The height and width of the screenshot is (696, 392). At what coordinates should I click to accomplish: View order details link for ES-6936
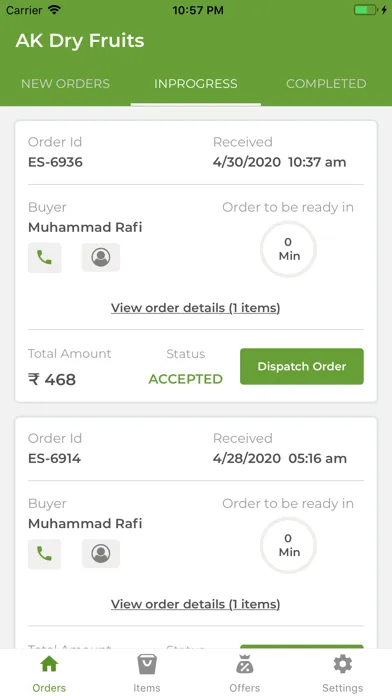tap(195, 308)
